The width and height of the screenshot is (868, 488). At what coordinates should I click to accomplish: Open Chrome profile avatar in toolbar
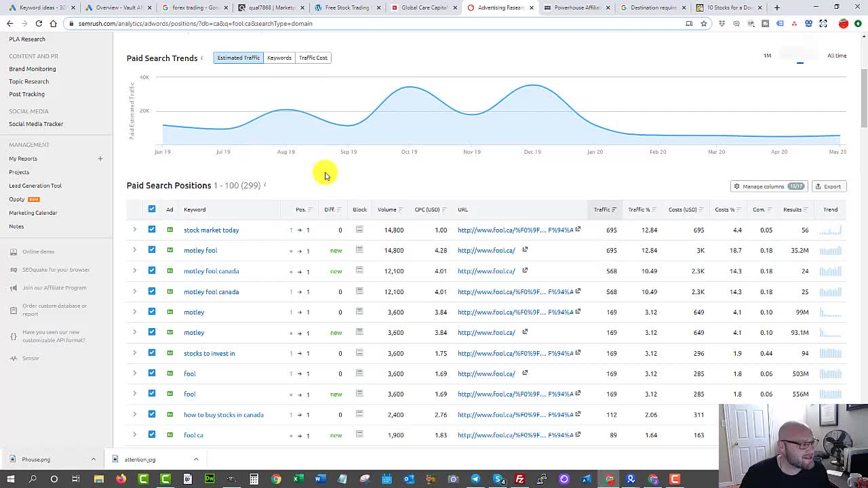tap(844, 23)
